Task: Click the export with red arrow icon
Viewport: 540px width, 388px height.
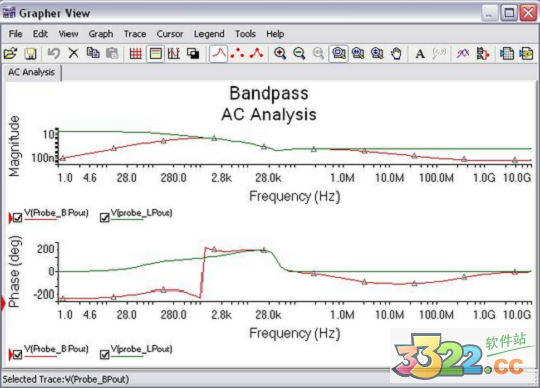Action: coord(483,54)
